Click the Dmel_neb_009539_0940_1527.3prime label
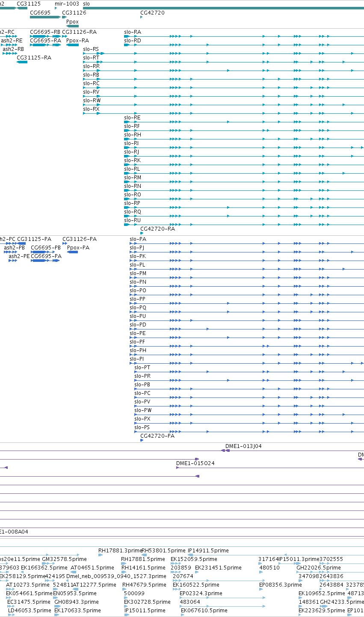This screenshot has width=364, height=617. [116, 576]
